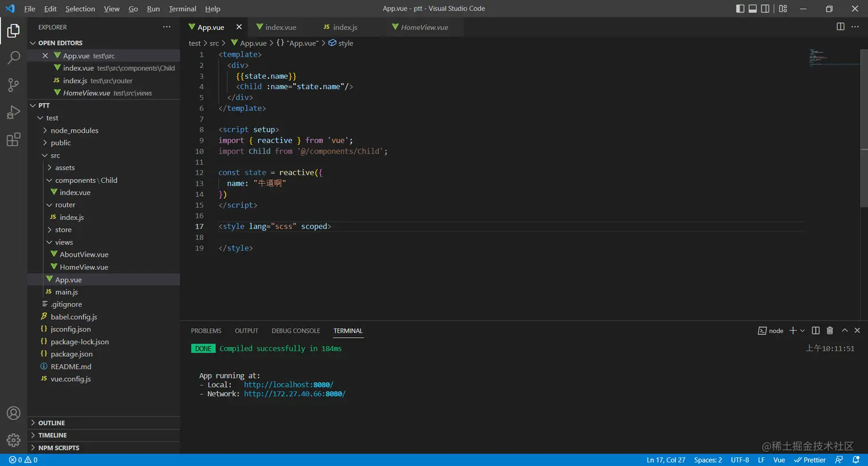
Task: Open the Extensions view
Action: [13, 140]
